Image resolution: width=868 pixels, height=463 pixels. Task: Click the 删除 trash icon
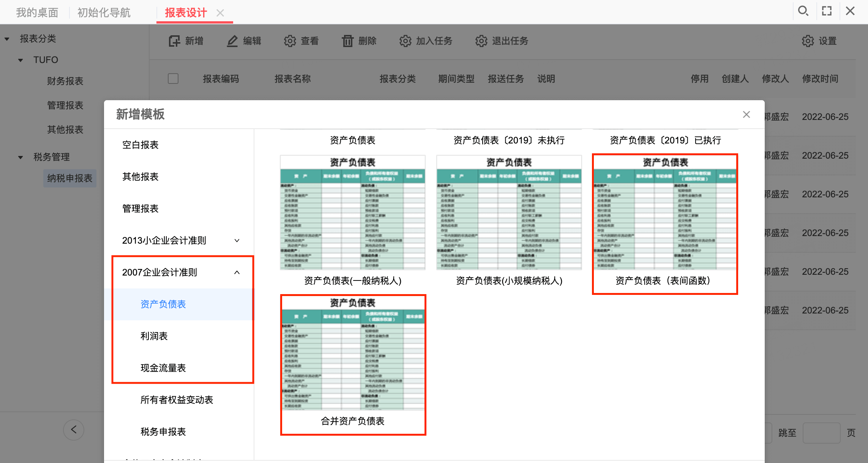[347, 41]
